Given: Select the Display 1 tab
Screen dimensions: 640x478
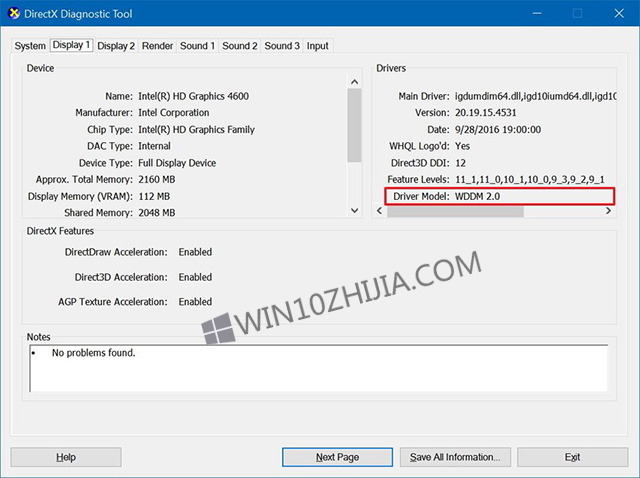Looking at the screenshot, I should [71, 45].
